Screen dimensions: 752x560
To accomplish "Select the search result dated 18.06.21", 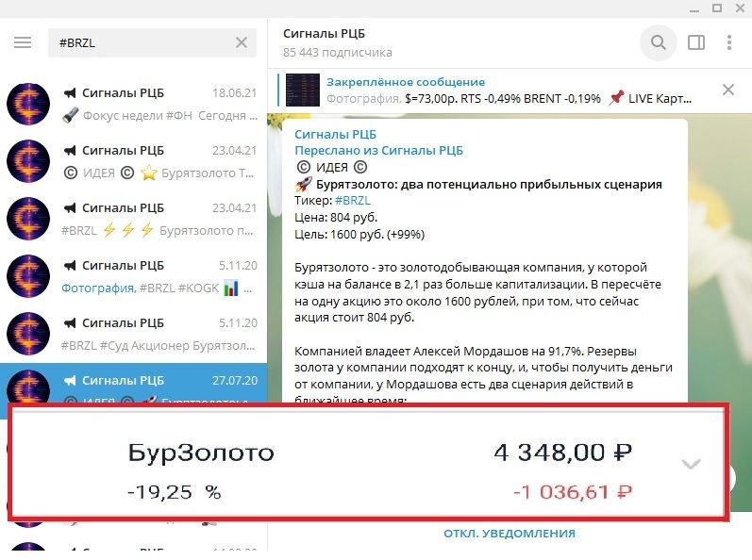I will [133, 104].
